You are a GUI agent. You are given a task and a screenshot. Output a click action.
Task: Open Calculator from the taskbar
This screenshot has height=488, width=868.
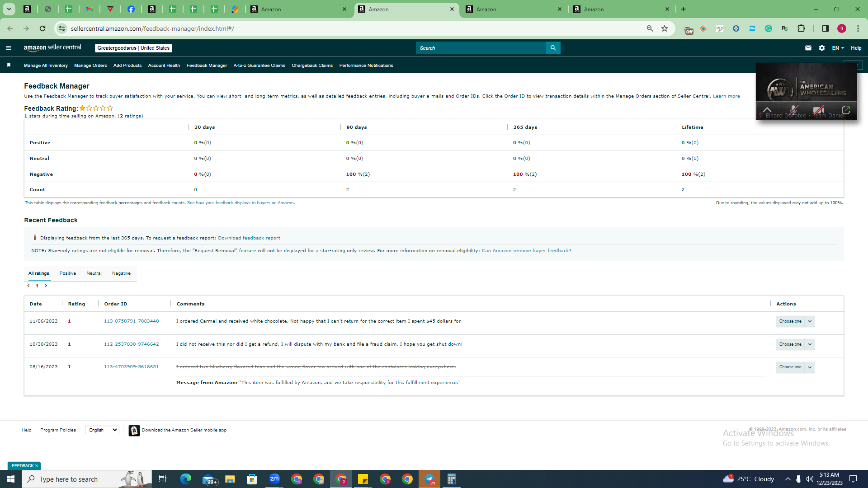451,479
